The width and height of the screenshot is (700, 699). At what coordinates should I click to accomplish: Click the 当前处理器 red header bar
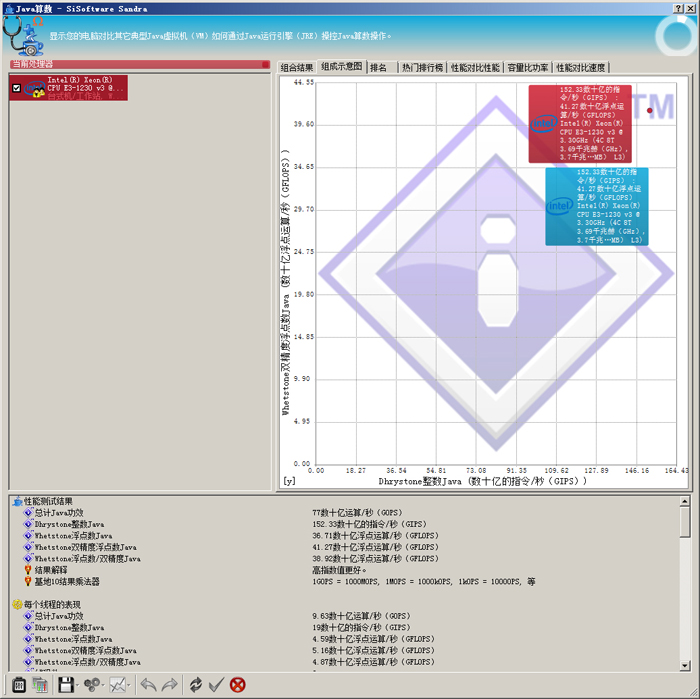pyautogui.click(x=140, y=64)
